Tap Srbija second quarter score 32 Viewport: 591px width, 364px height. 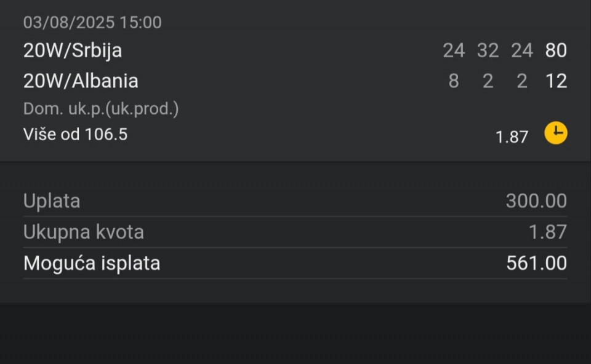pyautogui.click(x=488, y=50)
